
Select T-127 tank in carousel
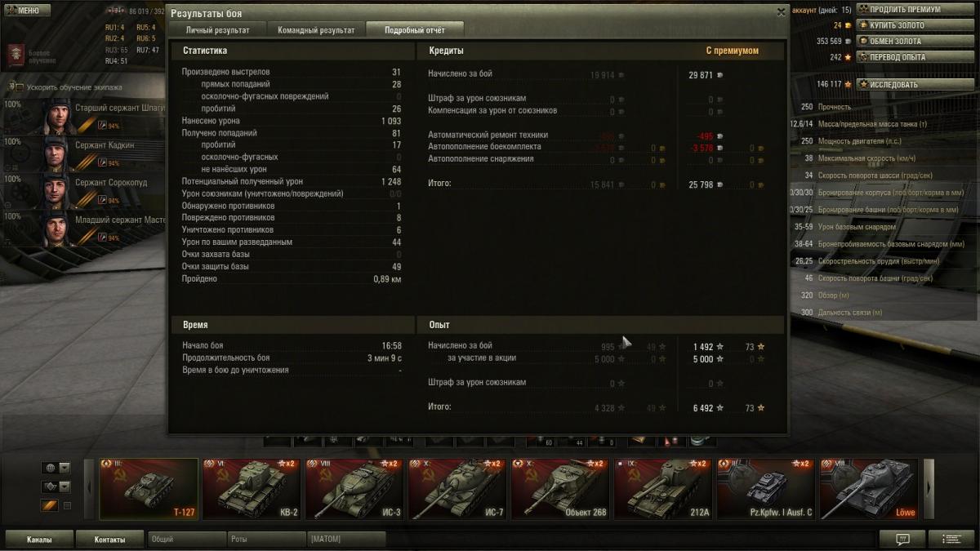coord(149,489)
